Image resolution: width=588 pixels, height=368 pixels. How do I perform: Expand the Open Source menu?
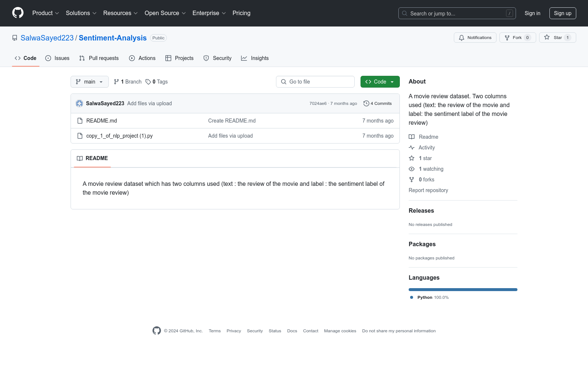click(165, 13)
